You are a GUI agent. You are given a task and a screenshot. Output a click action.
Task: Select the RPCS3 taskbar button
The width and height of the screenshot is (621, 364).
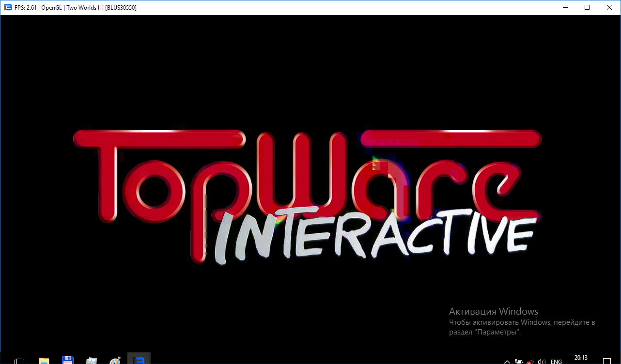[x=139, y=359]
